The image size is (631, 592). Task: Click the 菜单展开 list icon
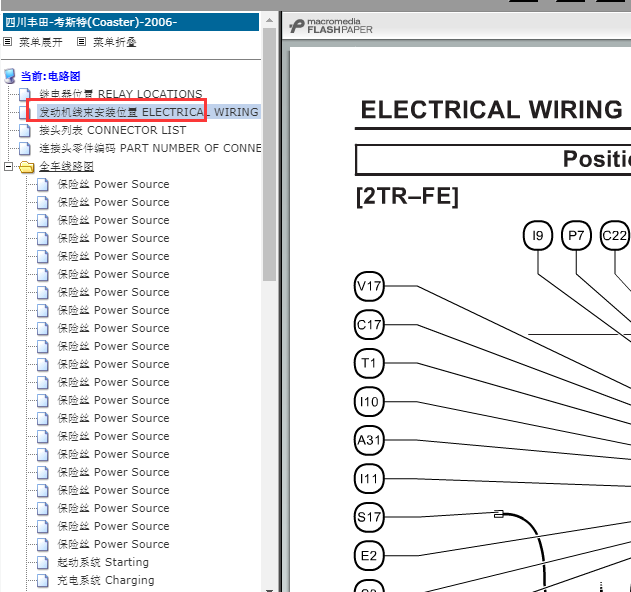click(8, 42)
